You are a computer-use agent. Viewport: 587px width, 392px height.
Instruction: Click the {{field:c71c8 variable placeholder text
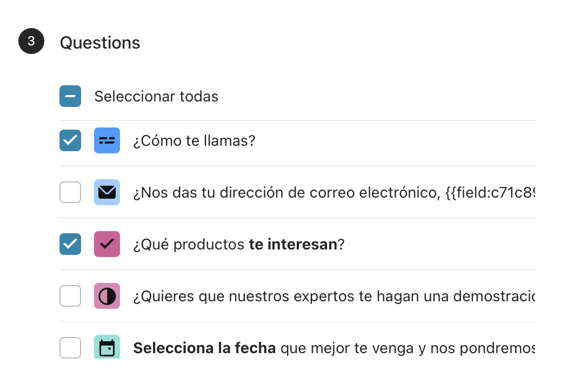coord(490,193)
